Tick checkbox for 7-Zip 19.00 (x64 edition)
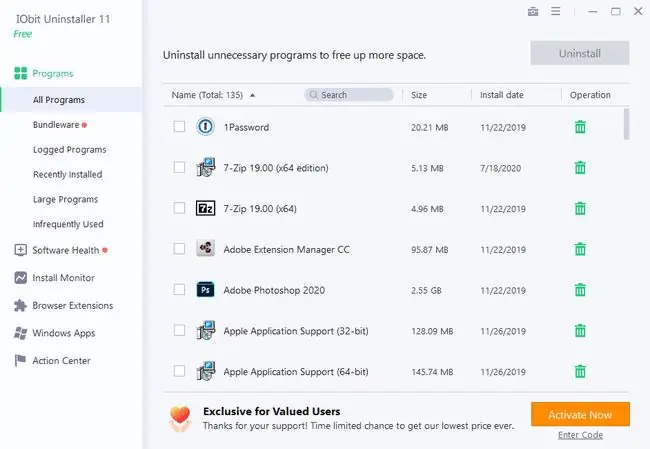 pos(179,167)
